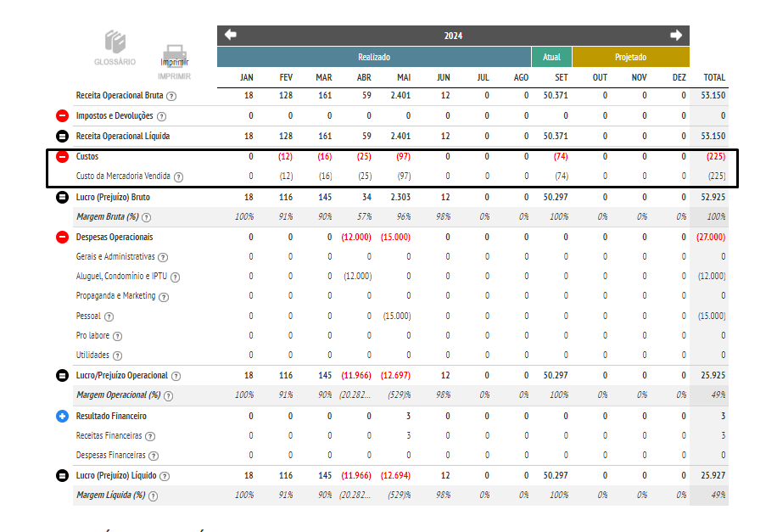Click the TOTAL column header

point(714,77)
